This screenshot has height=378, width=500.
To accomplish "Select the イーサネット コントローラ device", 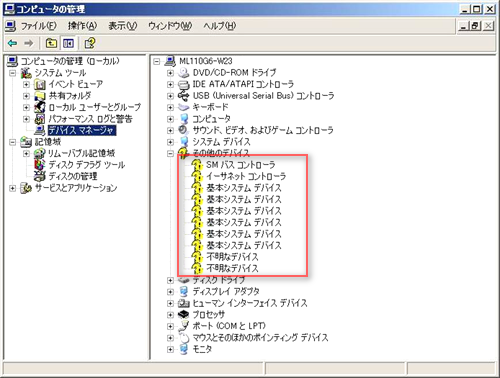I will click(246, 176).
